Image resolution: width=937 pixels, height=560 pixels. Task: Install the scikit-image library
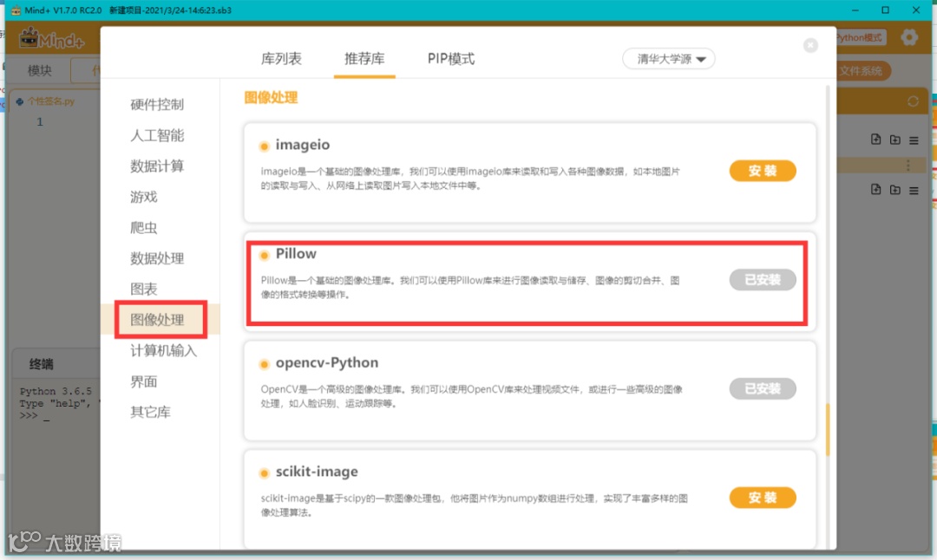763,498
